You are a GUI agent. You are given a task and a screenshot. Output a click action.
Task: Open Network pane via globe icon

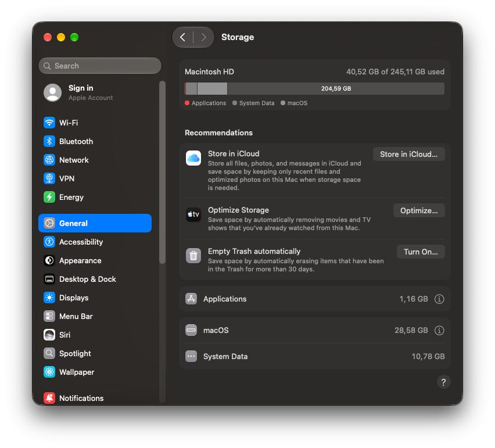tap(49, 160)
